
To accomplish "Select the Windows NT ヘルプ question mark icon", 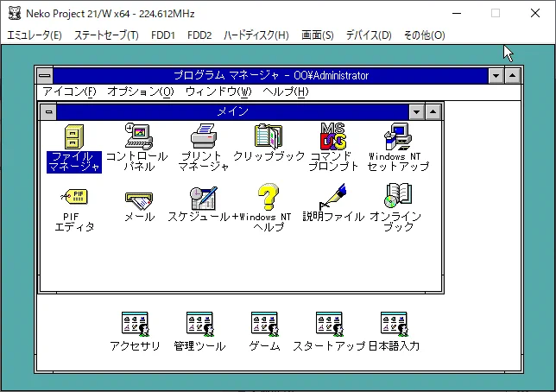I will [x=269, y=197].
